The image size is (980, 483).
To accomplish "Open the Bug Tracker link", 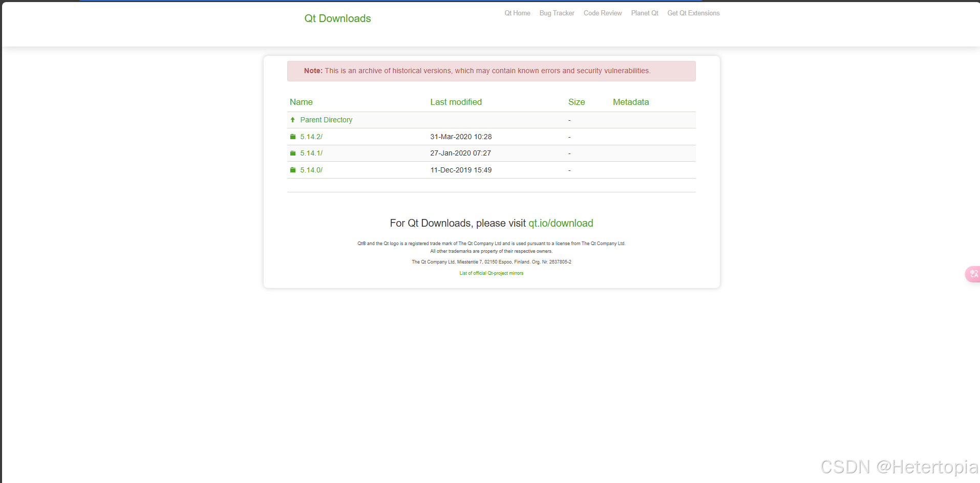I will (557, 13).
